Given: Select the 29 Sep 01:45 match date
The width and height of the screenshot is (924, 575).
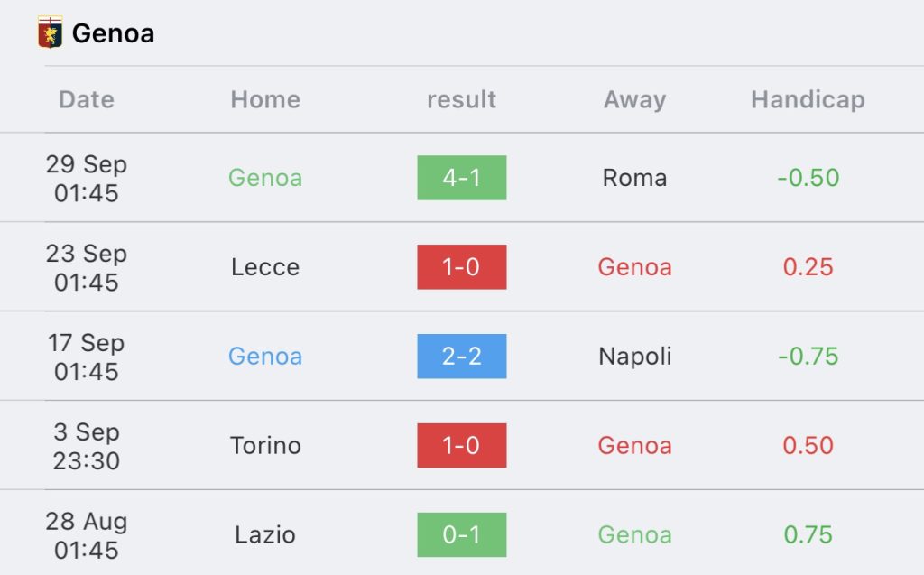Looking at the screenshot, I should (86, 178).
